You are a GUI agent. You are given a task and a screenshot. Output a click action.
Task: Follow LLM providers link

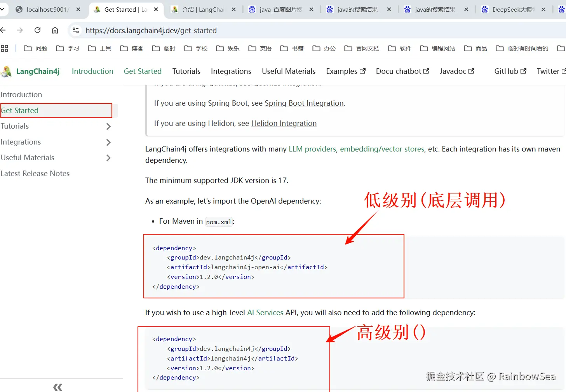point(312,149)
